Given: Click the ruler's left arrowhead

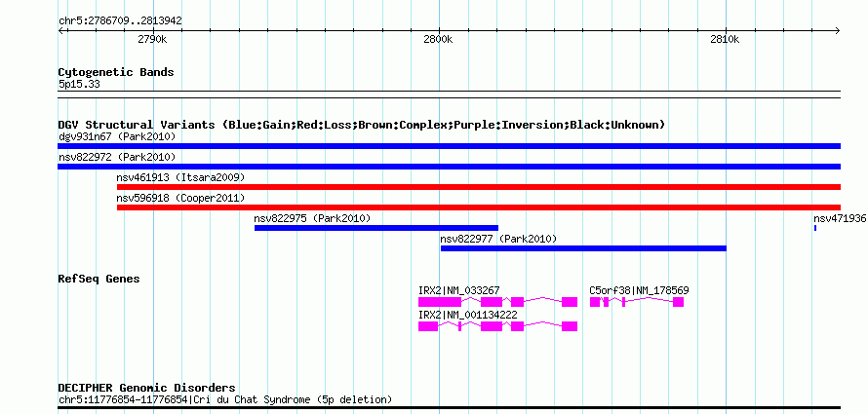Looking at the screenshot, I should tap(60, 30).
